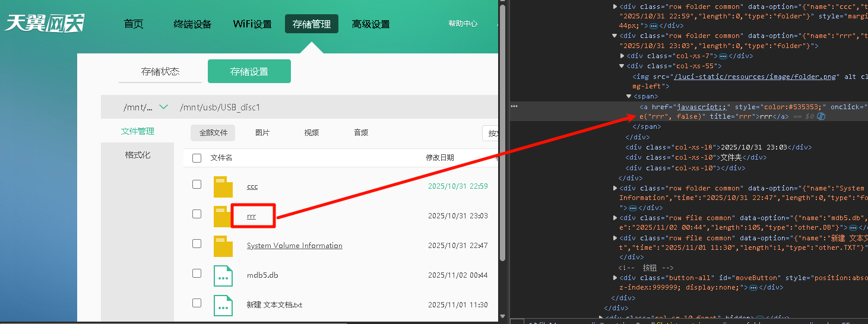The height and width of the screenshot is (324, 868).
Task: Click the ellipsis pill in the ccc folder div
Action: point(654,26)
